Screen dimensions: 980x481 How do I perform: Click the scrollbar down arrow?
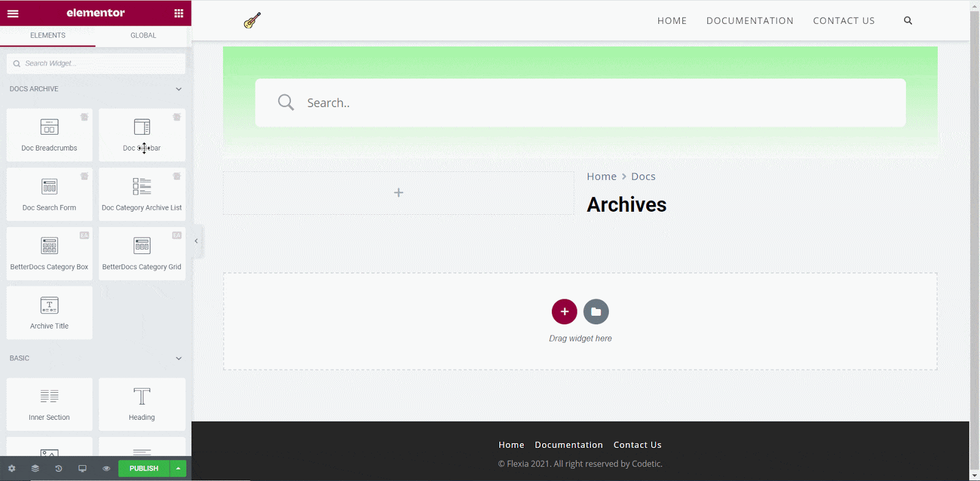point(974,475)
